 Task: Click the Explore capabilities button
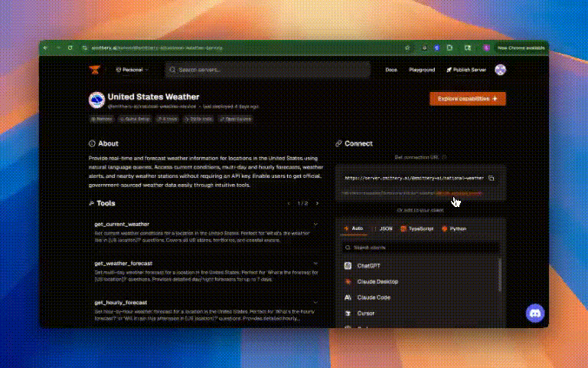tap(468, 99)
